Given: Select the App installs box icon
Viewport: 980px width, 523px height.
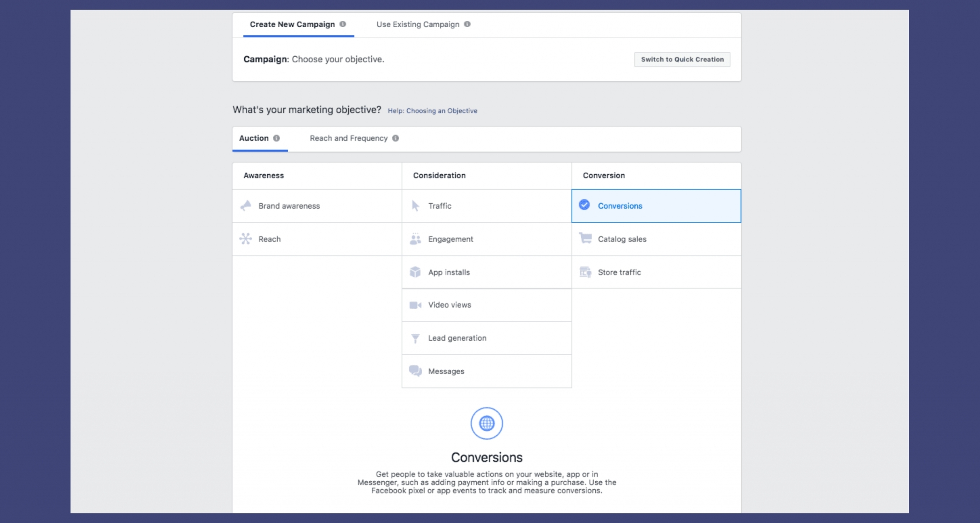Looking at the screenshot, I should (416, 272).
